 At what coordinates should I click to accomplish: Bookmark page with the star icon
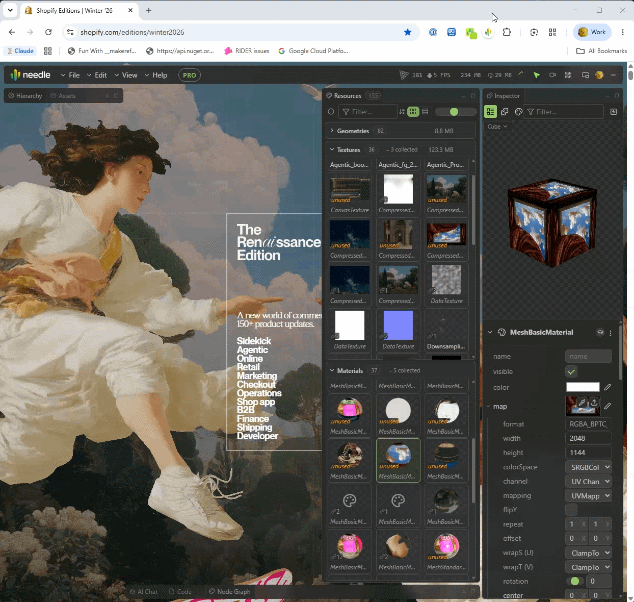point(408,32)
